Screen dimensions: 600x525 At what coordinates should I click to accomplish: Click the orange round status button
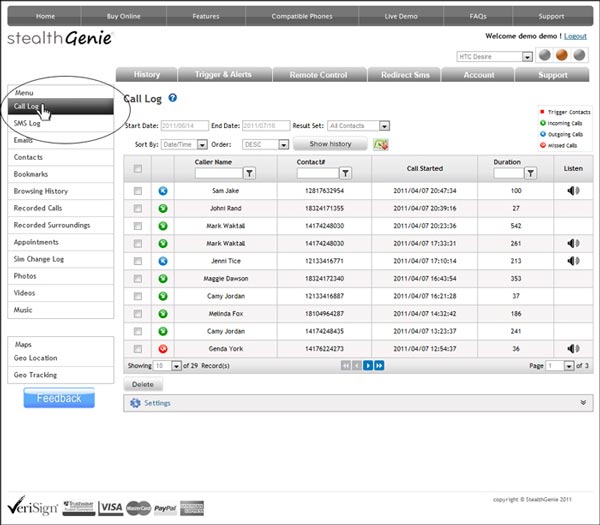coord(562,55)
